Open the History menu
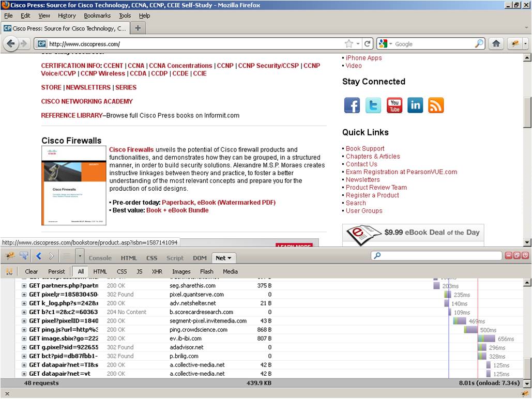The width and height of the screenshot is (532, 399). coord(67,16)
